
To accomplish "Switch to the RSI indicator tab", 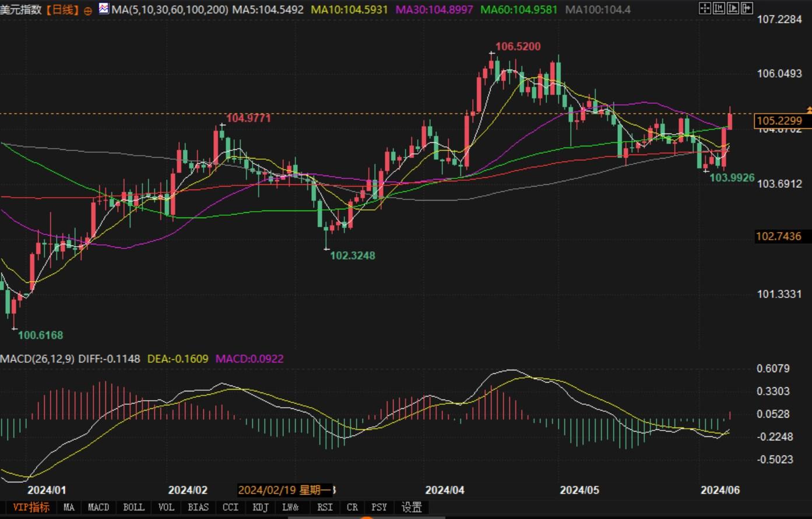I will (325, 507).
